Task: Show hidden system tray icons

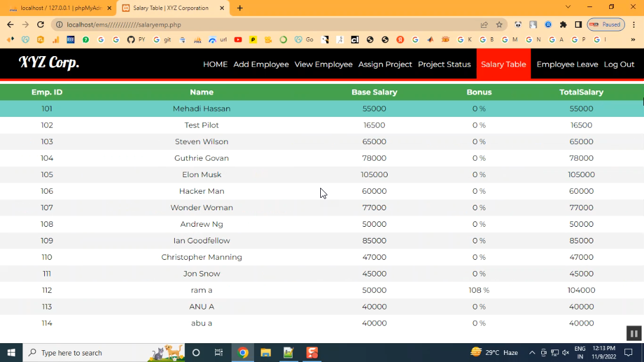Action: point(532,353)
